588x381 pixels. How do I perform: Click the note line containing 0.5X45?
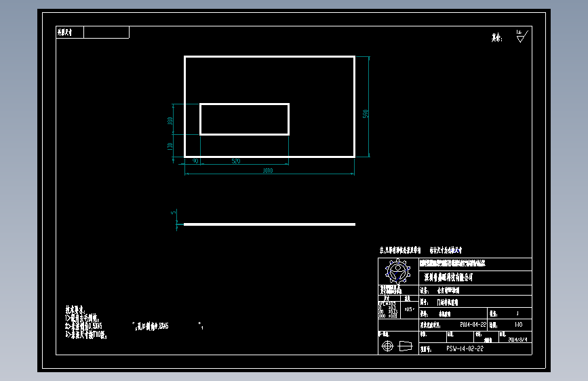coord(83,326)
